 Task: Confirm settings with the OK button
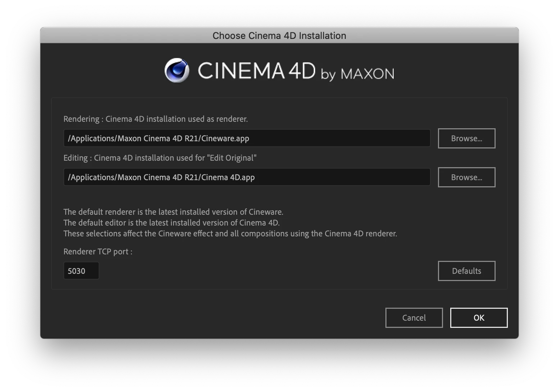point(479,318)
